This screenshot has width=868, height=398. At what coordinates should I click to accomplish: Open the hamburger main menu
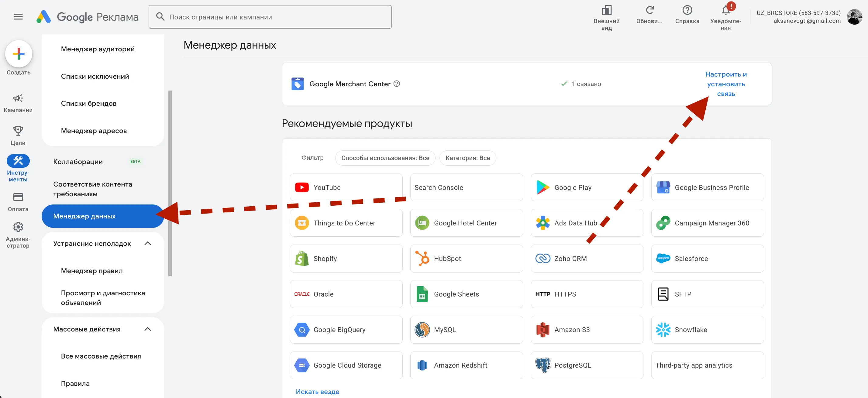pos(18,16)
